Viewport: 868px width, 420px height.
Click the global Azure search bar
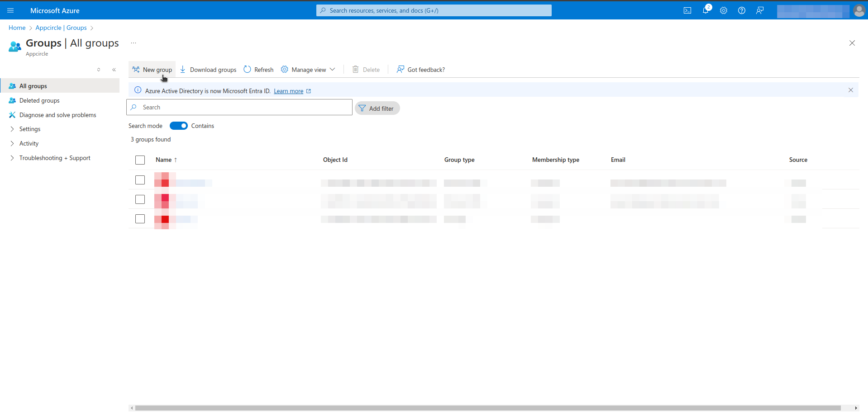pyautogui.click(x=434, y=10)
